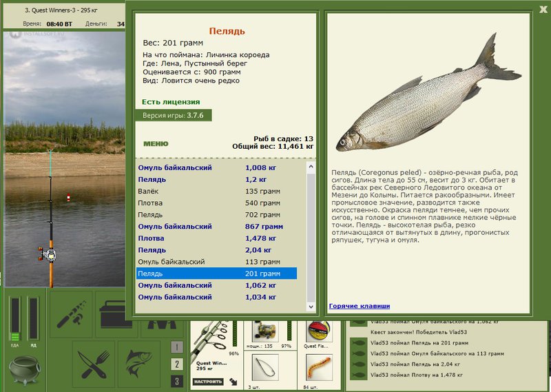Click the Quest Winners-3 - 295 кг title

[61, 10]
